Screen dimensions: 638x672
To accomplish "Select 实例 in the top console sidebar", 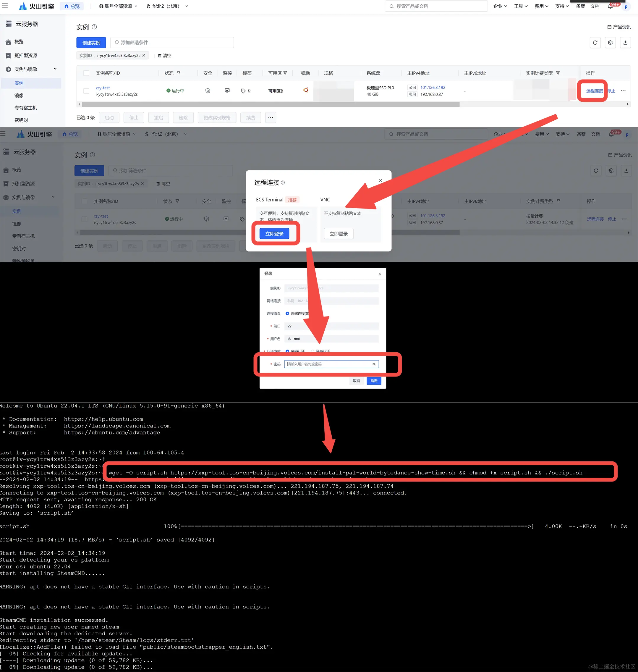I will tap(31, 83).
